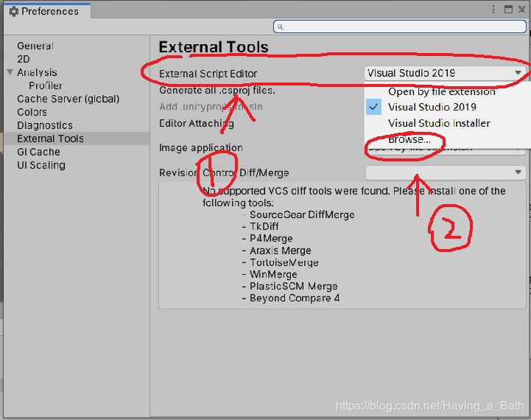Click Araxis Merge in tools list

[x=281, y=251]
